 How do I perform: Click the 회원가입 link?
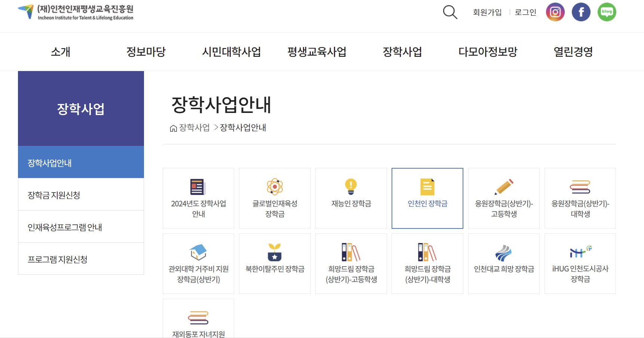(x=487, y=12)
